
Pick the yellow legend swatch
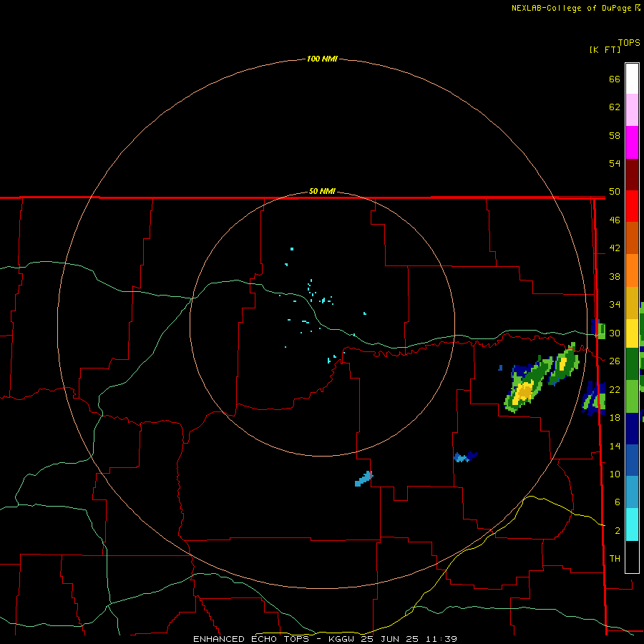(632, 333)
